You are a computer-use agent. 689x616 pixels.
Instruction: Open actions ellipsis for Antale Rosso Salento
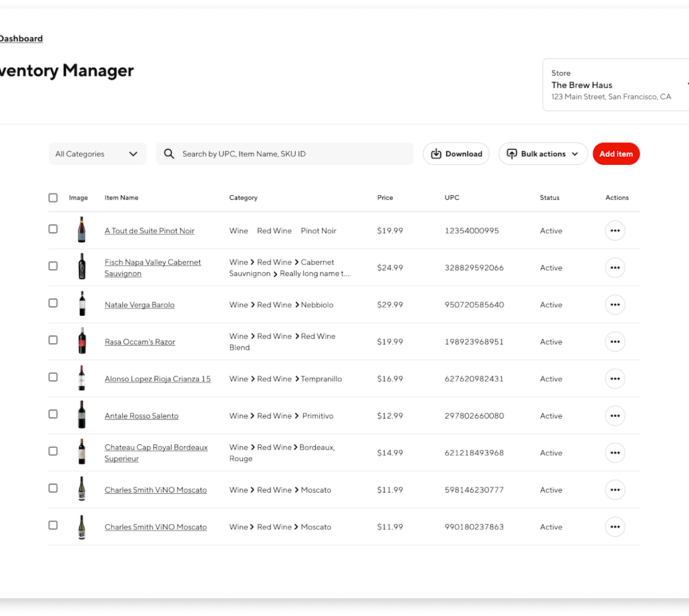(x=615, y=415)
